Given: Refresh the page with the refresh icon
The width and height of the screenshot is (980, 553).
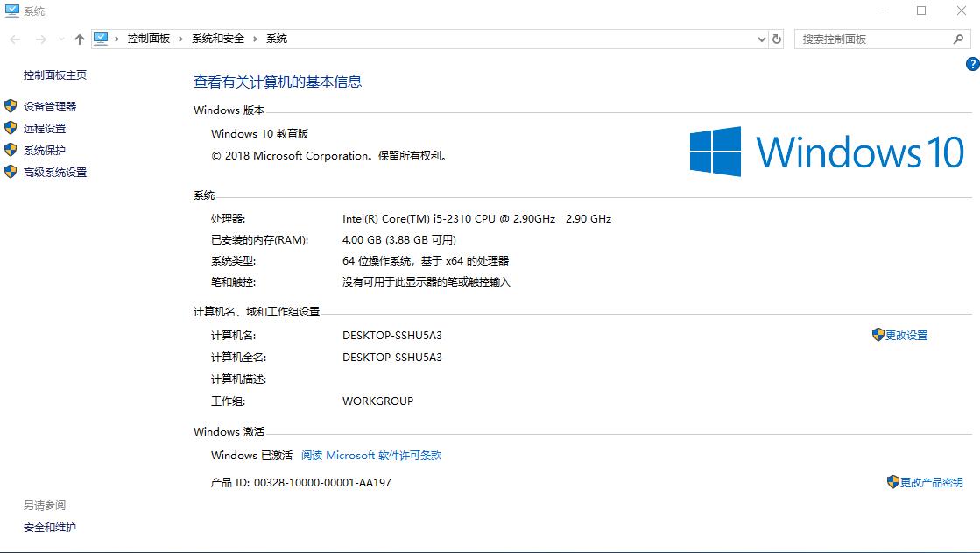Looking at the screenshot, I should [776, 39].
